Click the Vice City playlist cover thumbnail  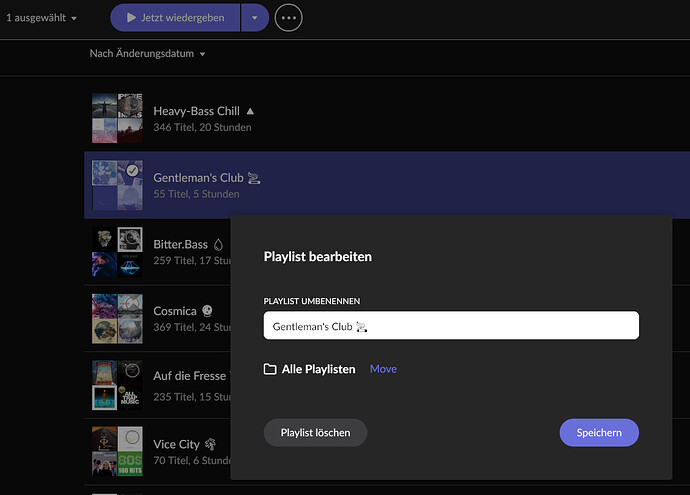tap(117, 452)
